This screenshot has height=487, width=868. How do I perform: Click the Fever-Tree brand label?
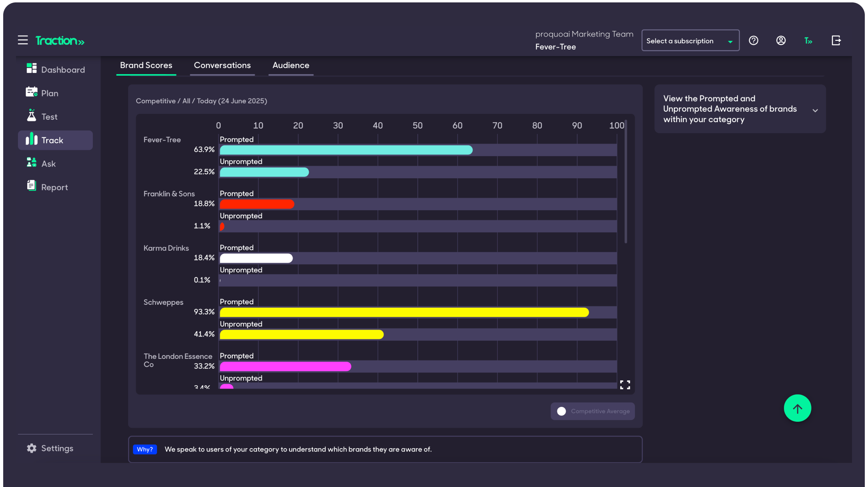pyautogui.click(x=162, y=140)
